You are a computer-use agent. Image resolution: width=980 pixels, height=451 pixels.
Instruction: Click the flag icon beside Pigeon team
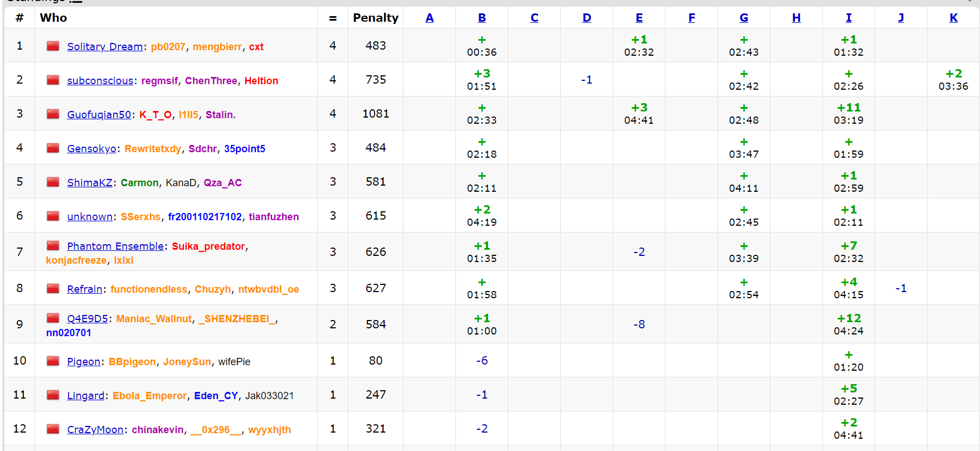click(53, 361)
